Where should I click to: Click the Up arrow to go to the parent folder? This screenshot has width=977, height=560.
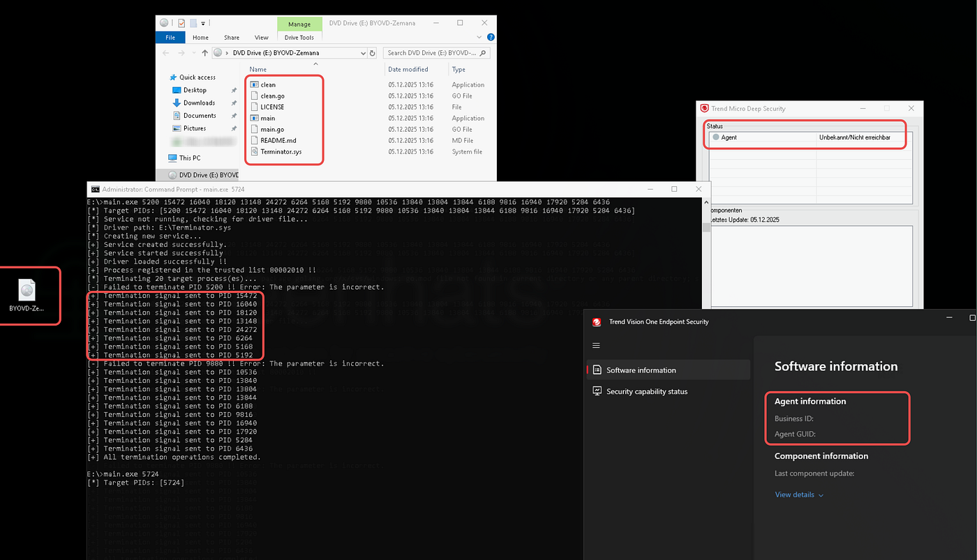[204, 53]
